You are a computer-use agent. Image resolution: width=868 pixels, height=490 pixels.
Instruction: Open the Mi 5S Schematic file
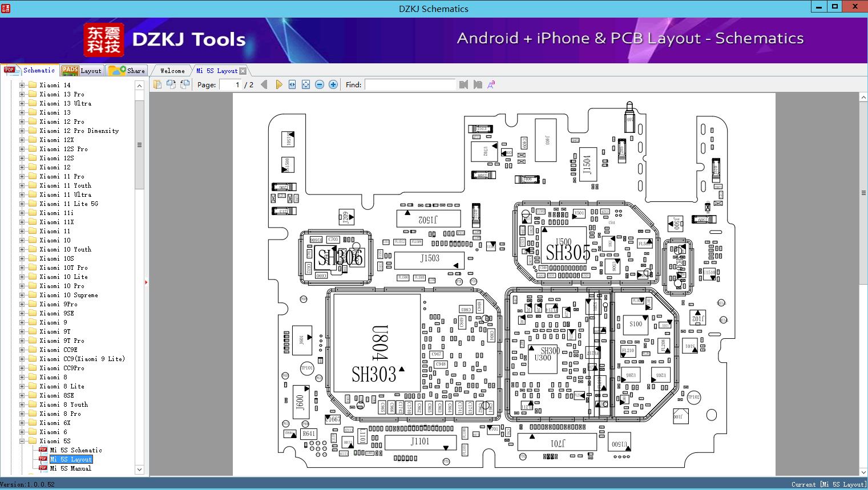coord(76,450)
